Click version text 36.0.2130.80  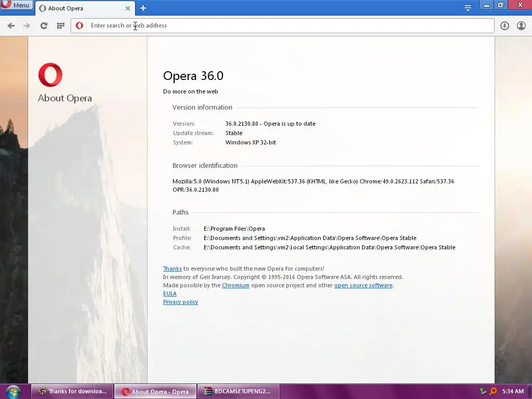pyautogui.click(x=242, y=124)
